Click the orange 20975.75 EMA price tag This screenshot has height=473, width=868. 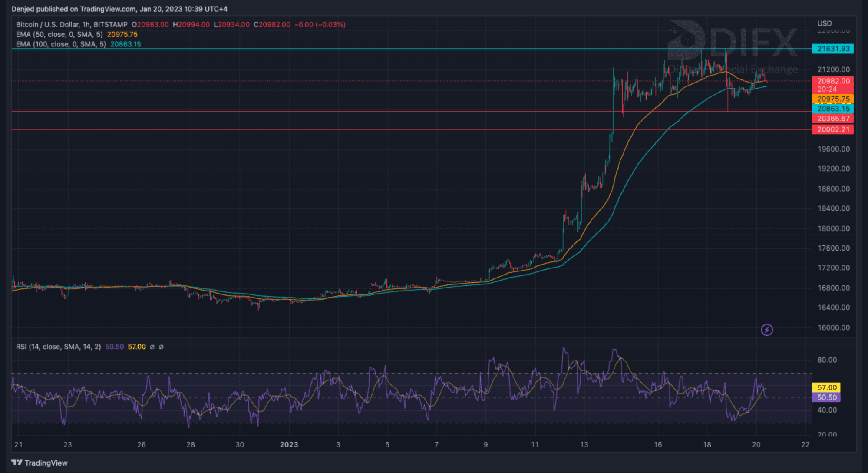(833, 99)
